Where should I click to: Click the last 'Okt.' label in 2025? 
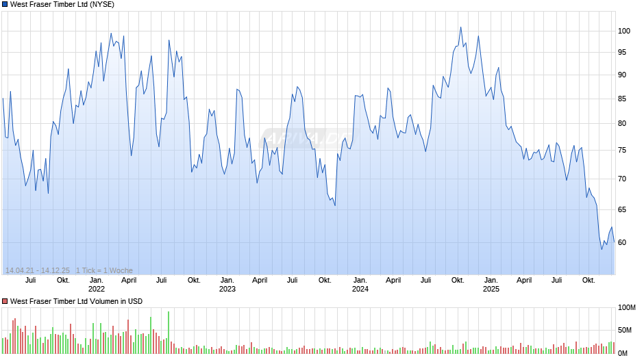[x=589, y=281]
